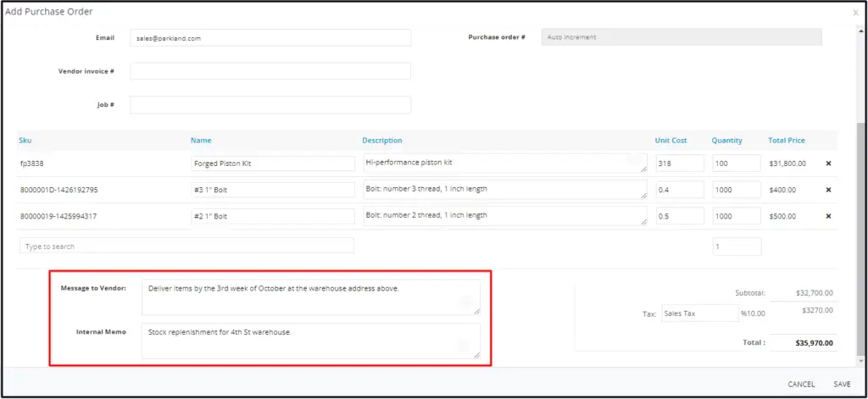Edit the Message to Vendor text area
868x399 pixels.
(x=311, y=297)
